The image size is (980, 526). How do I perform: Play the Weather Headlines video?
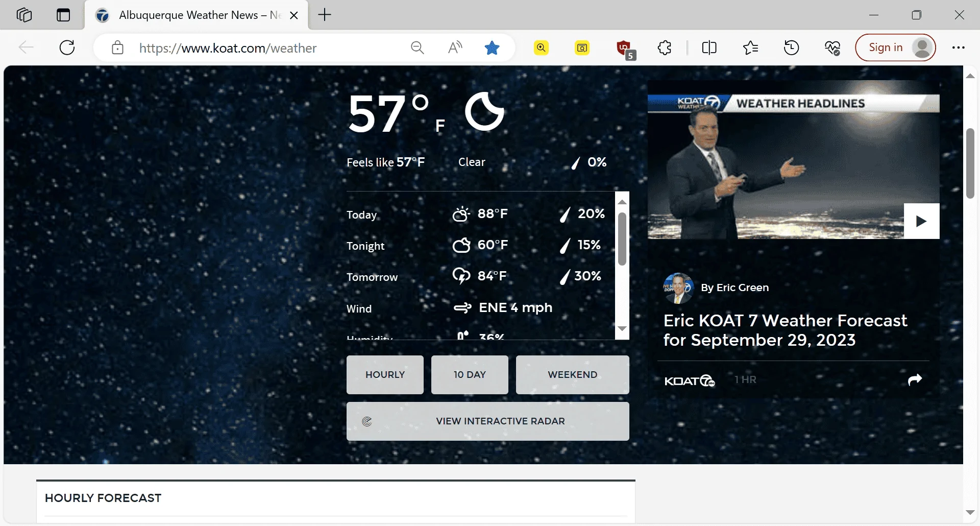pos(921,221)
